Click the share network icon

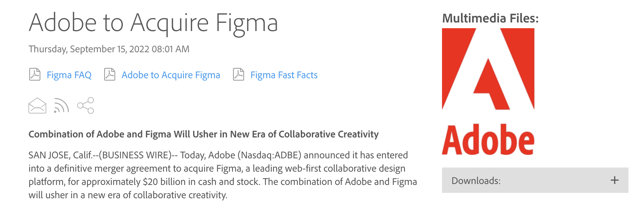[85, 106]
